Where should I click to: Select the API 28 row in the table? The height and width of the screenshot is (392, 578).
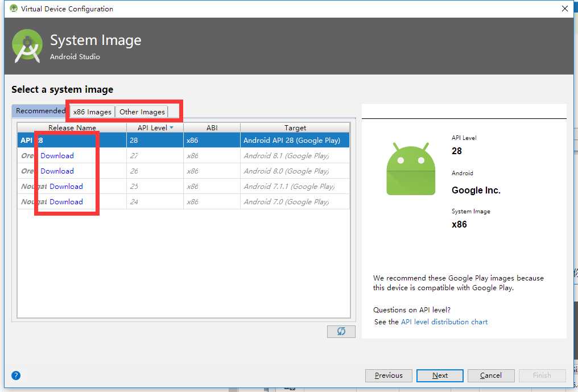point(184,140)
